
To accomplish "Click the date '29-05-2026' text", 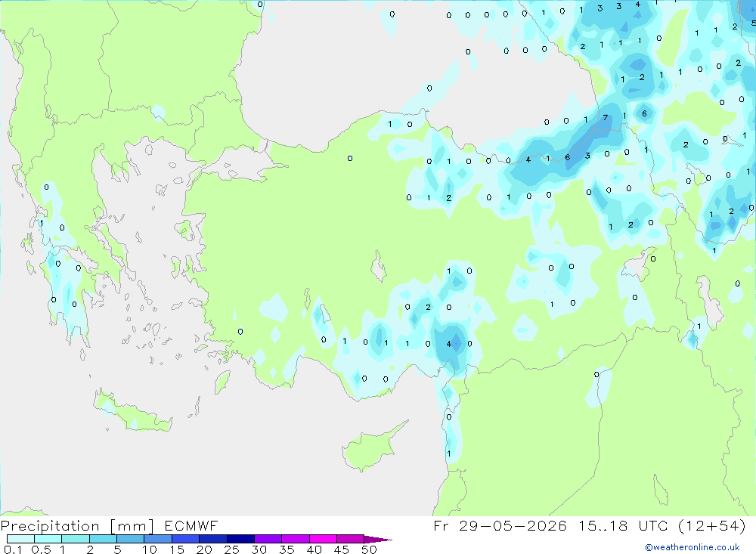I will tap(513, 525).
